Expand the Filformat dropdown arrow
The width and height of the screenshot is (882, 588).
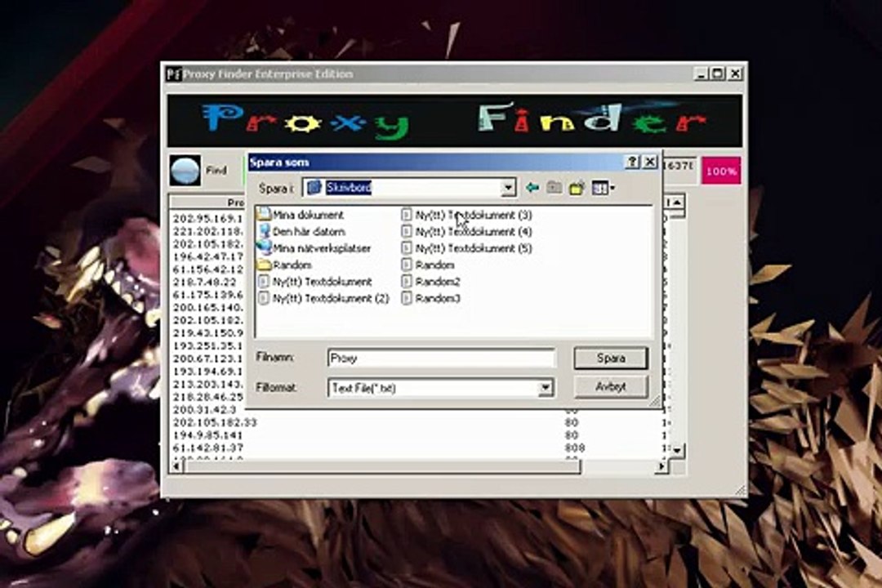point(545,388)
